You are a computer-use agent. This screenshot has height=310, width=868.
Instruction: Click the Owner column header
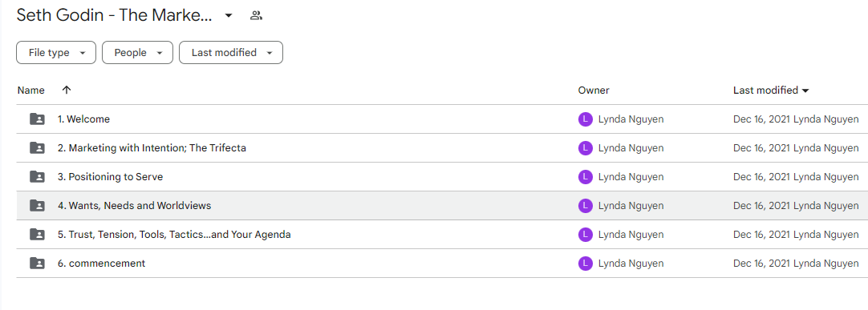594,90
